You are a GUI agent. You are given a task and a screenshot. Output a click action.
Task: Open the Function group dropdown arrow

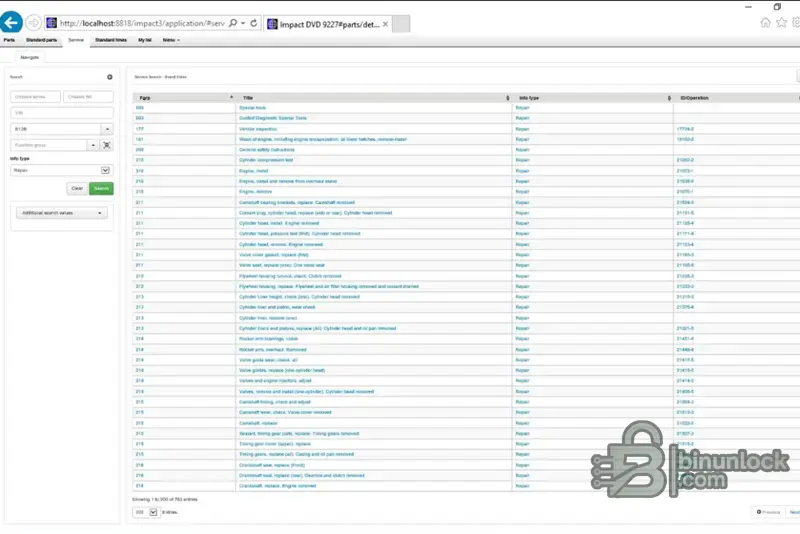(x=93, y=145)
